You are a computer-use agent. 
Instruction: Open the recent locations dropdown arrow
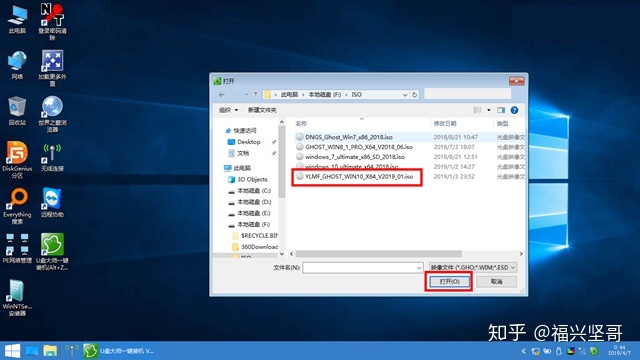pos(246,95)
